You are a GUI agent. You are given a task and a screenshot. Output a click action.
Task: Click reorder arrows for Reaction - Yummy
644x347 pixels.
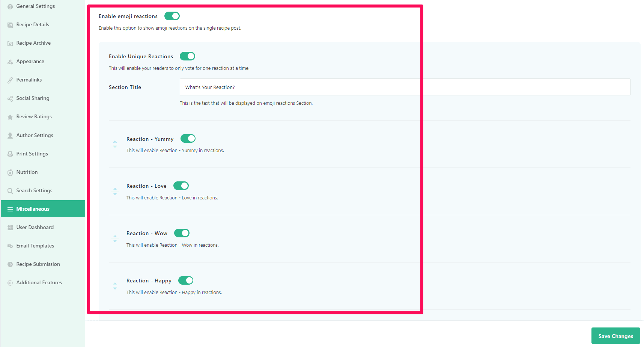coord(115,144)
